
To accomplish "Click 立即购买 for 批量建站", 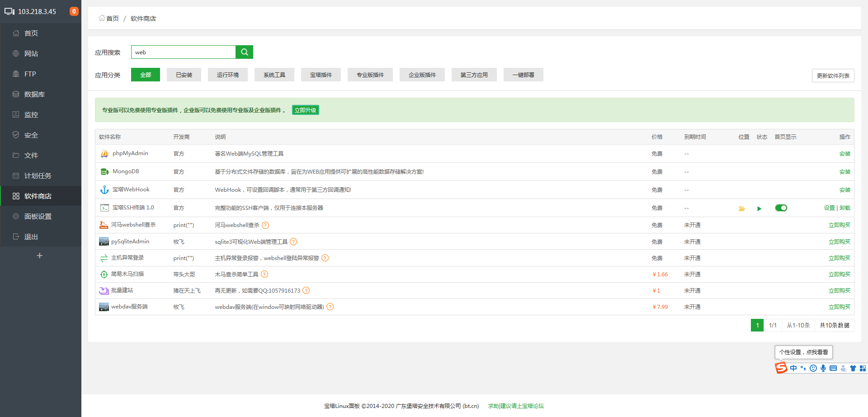I will (x=840, y=291).
